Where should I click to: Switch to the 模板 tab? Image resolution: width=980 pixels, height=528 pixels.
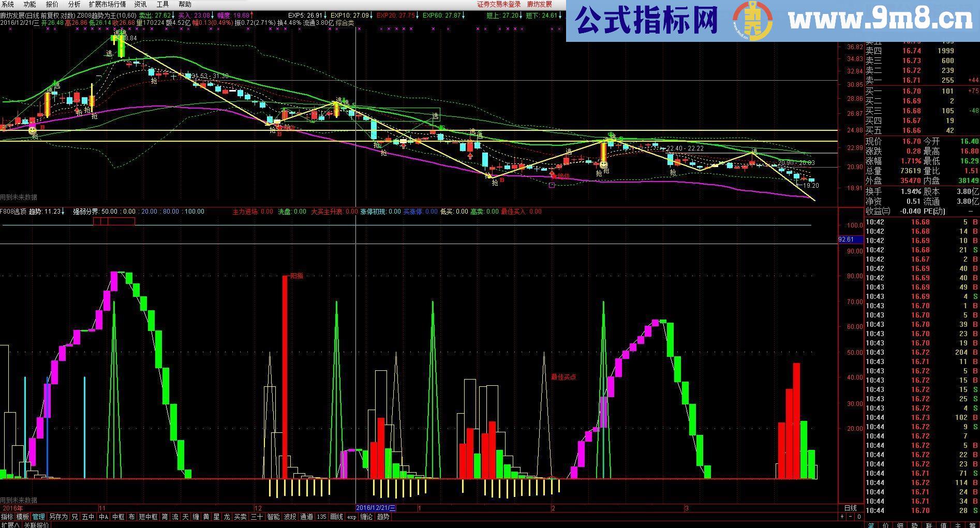point(21,517)
